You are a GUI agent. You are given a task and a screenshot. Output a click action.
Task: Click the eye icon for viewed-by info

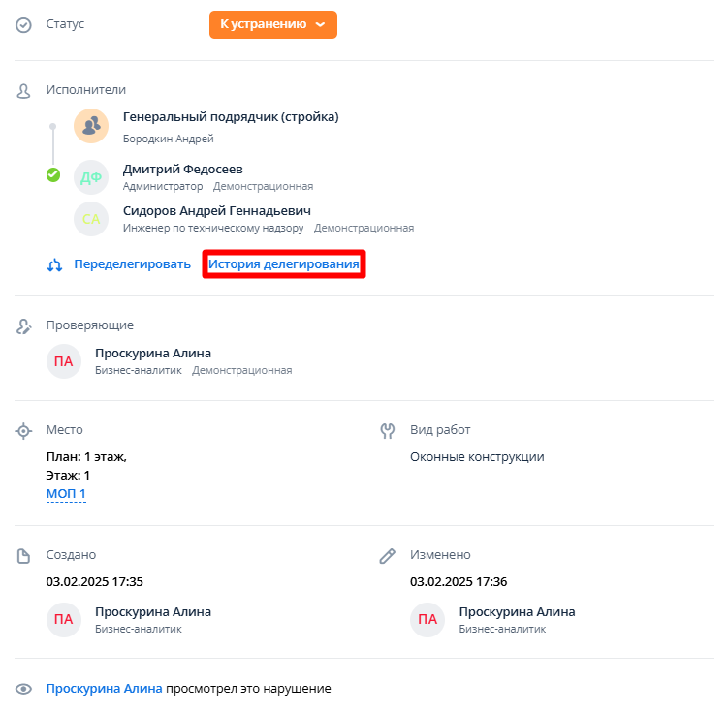[24, 690]
